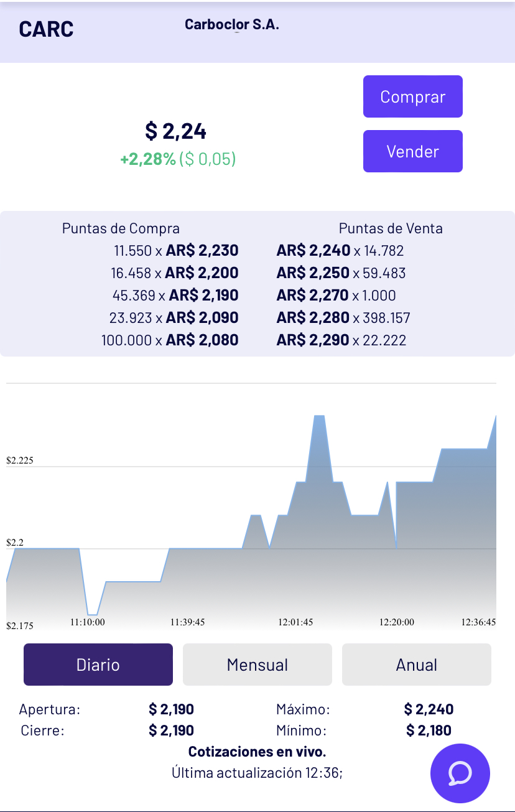Click the Puntas de Compra heading

[121, 228]
